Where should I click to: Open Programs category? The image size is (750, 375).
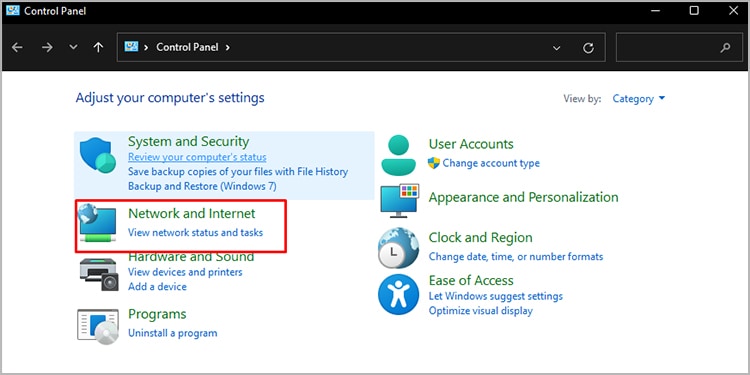[157, 314]
